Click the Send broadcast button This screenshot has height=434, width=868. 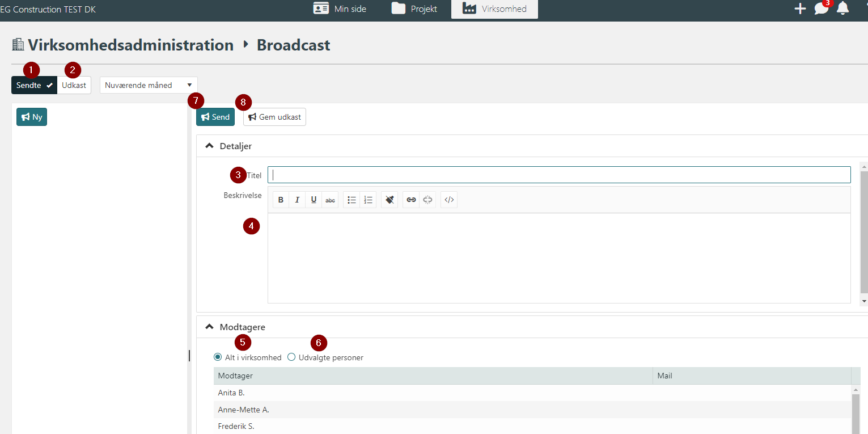click(215, 117)
